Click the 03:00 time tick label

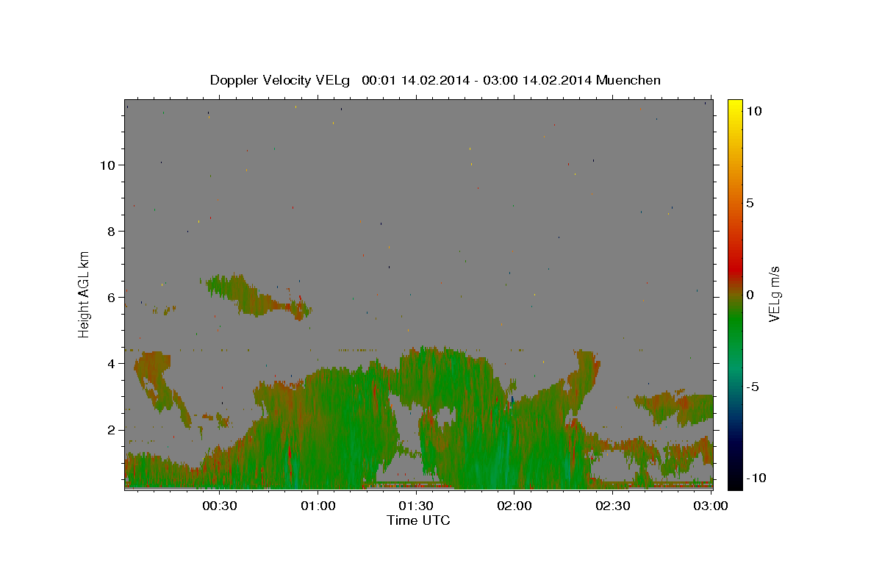click(711, 506)
